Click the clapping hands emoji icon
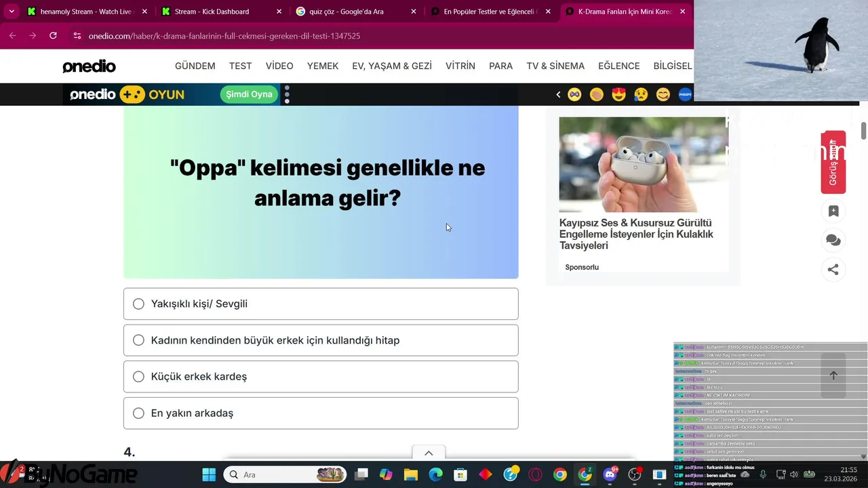This screenshot has width=868, height=488. click(597, 95)
